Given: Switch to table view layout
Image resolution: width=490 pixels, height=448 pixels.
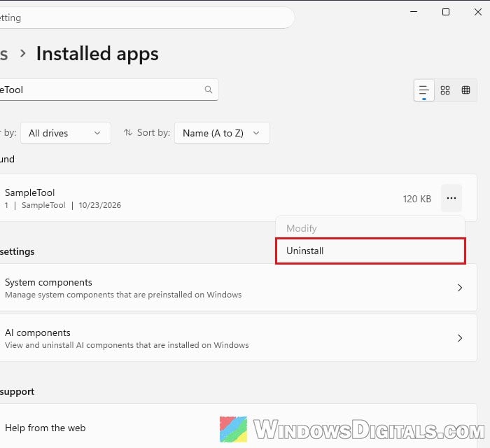Looking at the screenshot, I should (x=465, y=90).
